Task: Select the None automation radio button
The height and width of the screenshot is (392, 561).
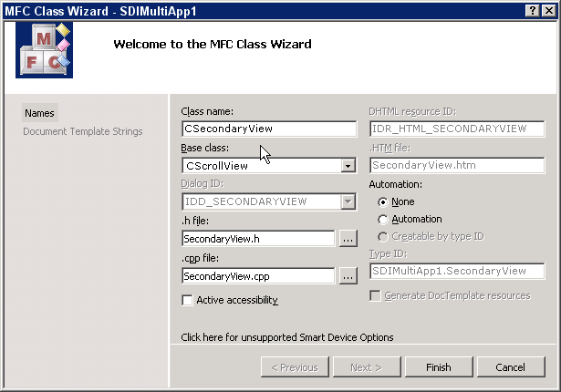Action: [x=383, y=202]
